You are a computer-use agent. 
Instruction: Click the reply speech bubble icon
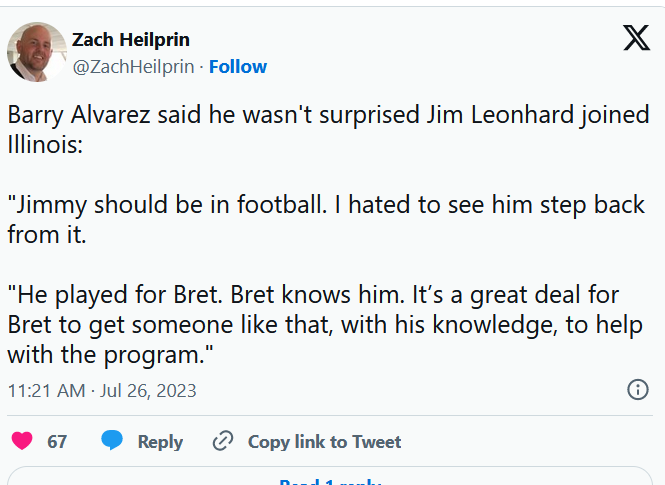click(112, 441)
